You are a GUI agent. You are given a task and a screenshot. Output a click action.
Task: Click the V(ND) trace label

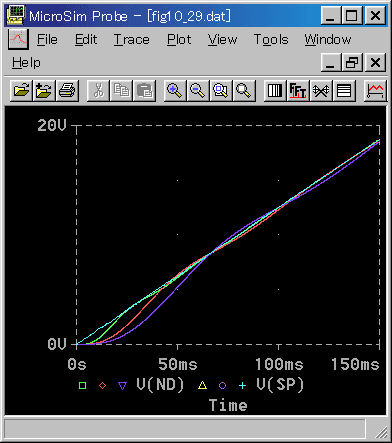click(x=160, y=385)
